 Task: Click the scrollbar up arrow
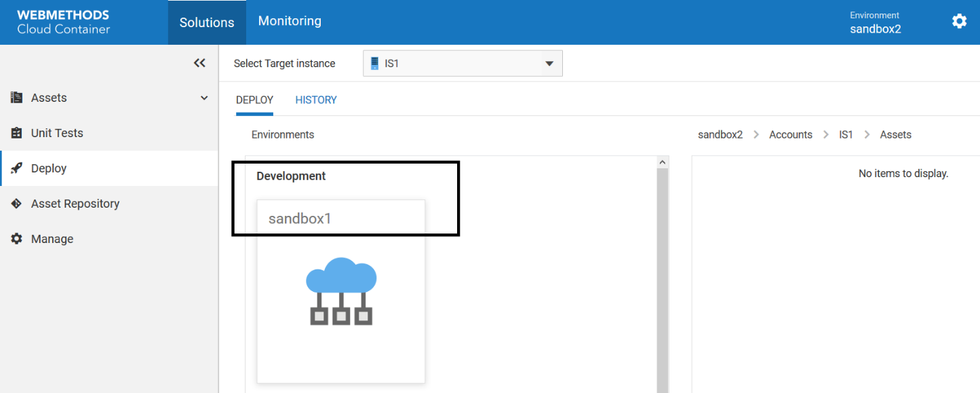click(663, 162)
